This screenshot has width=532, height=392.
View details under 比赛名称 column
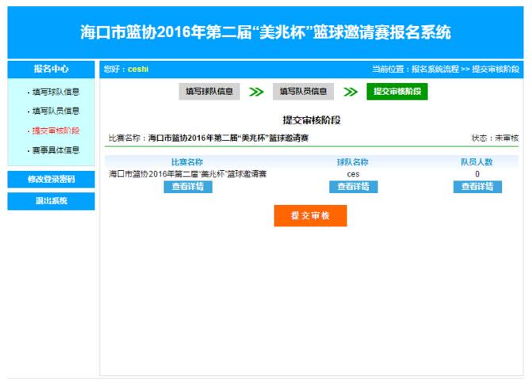coord(188,187)
